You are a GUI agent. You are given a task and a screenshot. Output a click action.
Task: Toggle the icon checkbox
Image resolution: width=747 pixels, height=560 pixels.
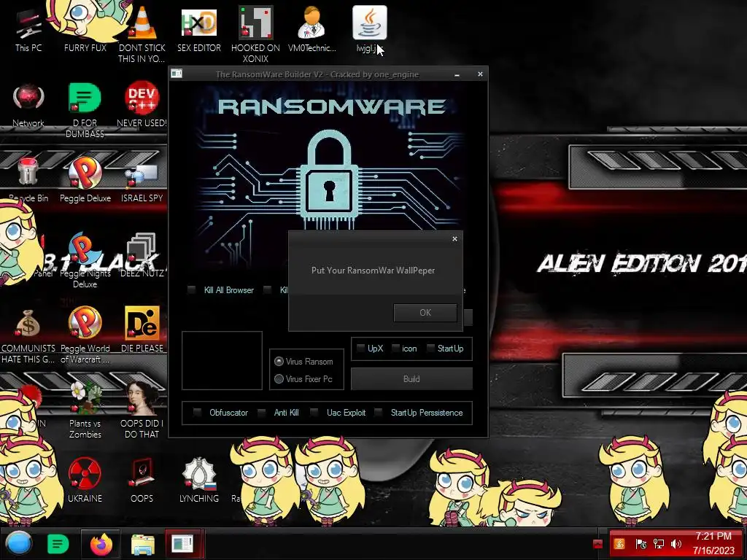tap(395, 348)
